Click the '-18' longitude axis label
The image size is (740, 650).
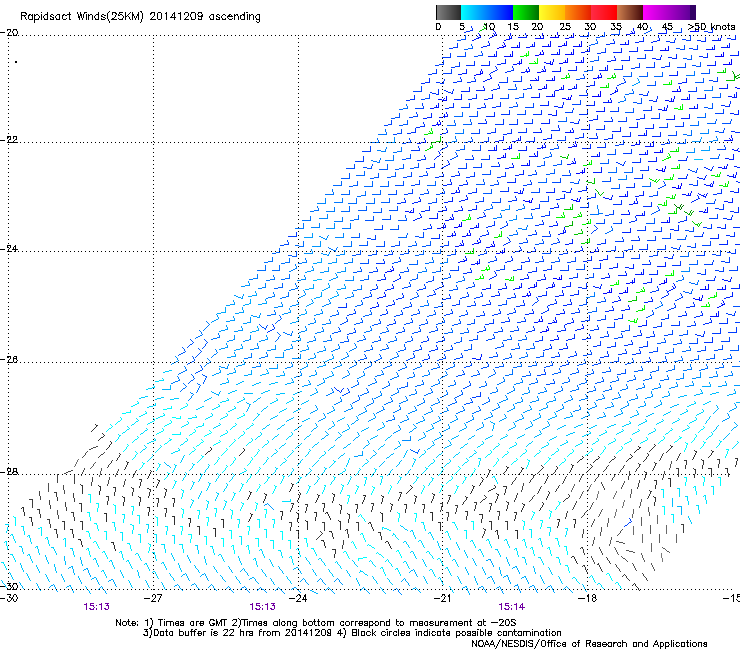pos(587,598)
